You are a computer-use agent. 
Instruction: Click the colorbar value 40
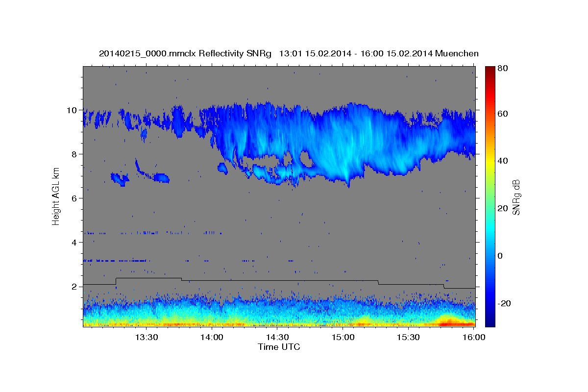(502, 161)
